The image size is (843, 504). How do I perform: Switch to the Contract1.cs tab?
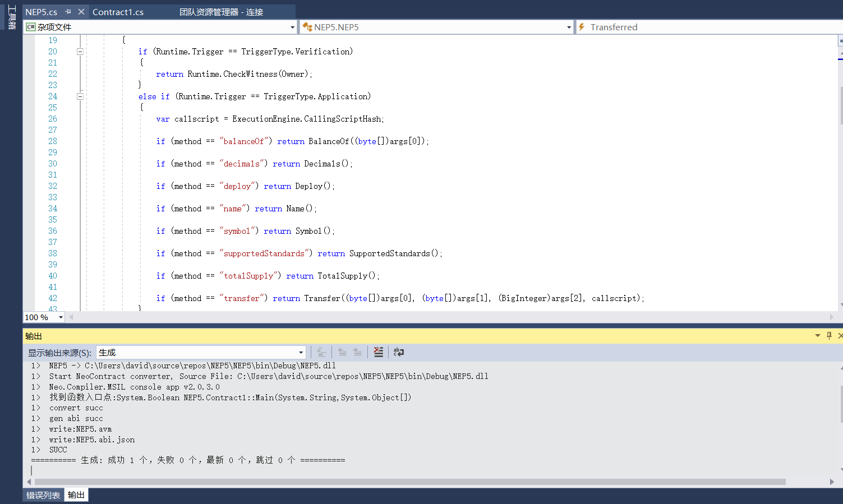pos(118,12)
